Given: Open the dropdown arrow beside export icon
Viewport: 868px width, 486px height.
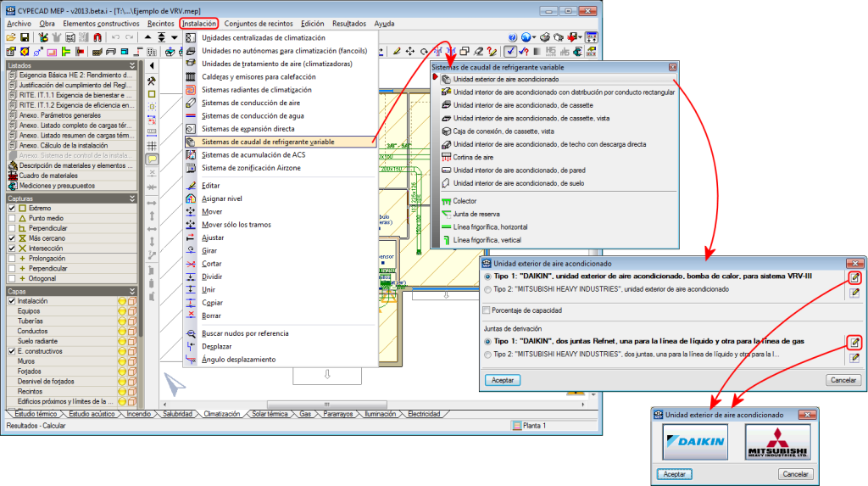Looking at the screenshot, I should 580,37.
